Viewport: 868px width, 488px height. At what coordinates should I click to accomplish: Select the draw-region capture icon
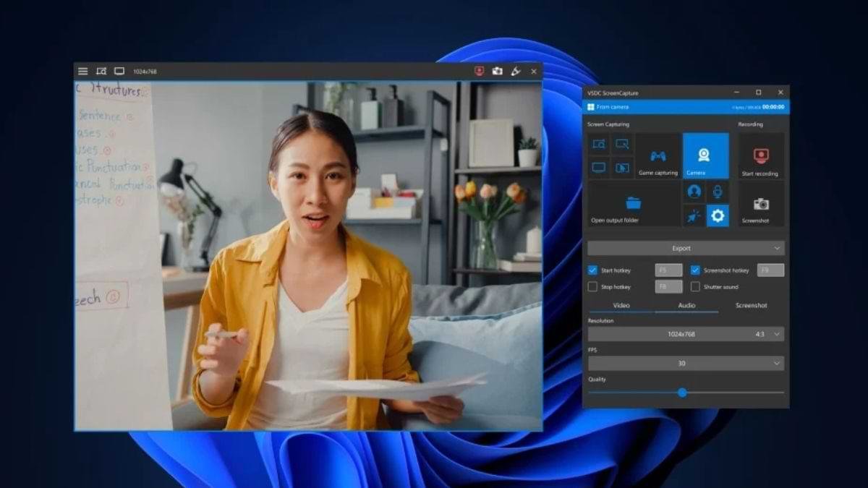click(x=622, y=144)
